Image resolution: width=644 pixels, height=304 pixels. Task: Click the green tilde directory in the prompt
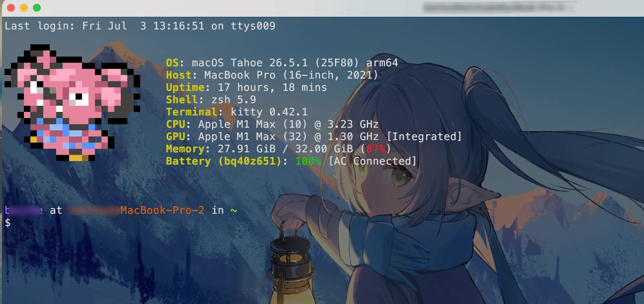tap(234, 211)
